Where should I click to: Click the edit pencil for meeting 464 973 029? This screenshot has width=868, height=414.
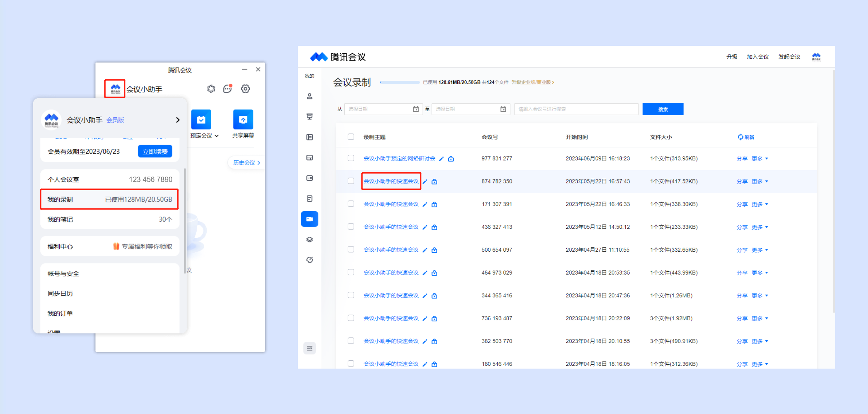[425, 273]
